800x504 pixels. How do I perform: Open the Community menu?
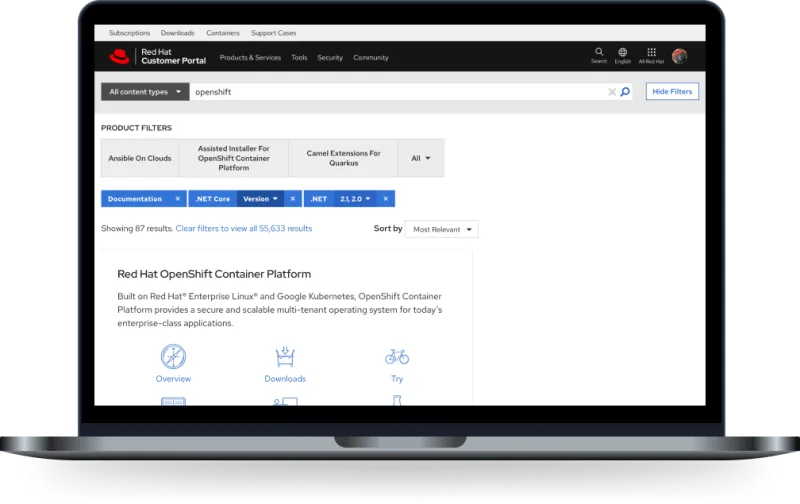[x=371, y=58]
